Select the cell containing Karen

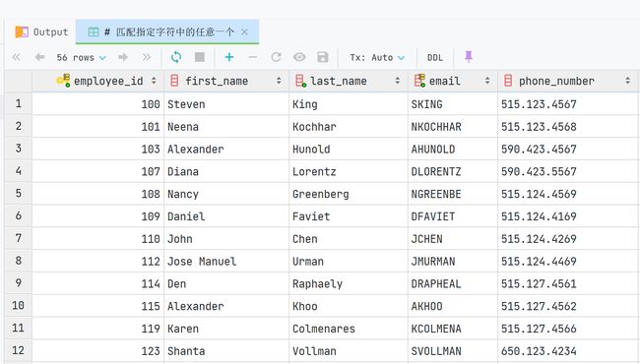[226, 329]
